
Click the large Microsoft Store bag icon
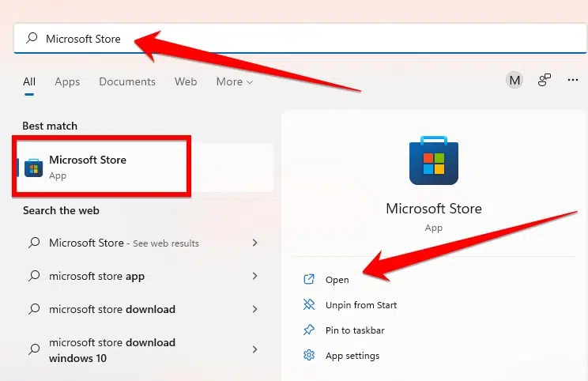434,160
